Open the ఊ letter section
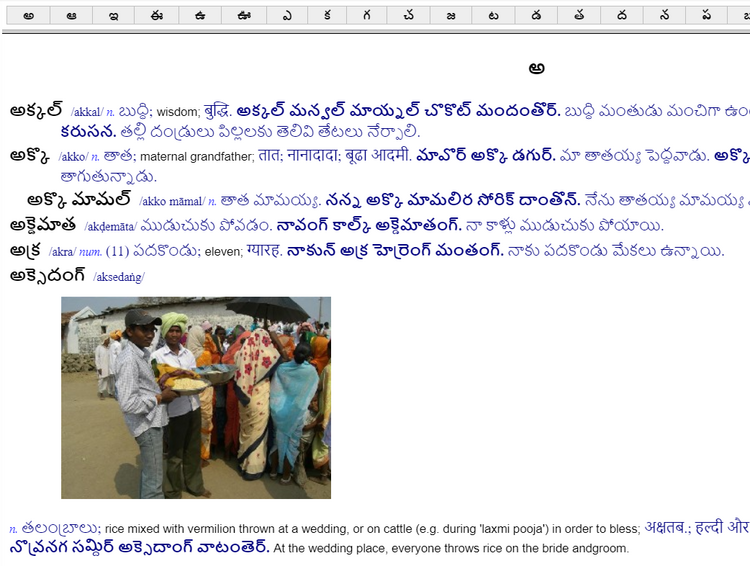The width and height of the screenshot is (750, 566). [x=244, y=15]
